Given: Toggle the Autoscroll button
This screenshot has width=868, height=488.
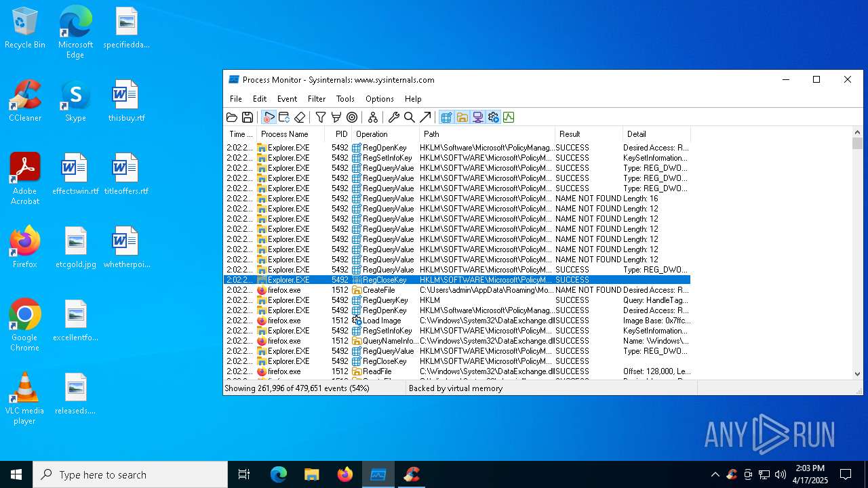Looking at the screenshot, I should point(284,117).
